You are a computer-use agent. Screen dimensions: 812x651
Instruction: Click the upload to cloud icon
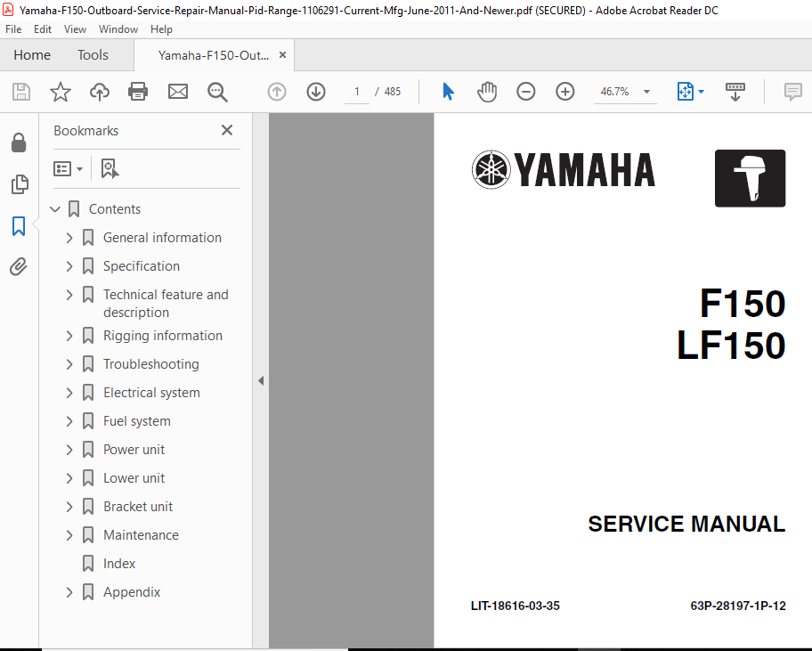100,92
